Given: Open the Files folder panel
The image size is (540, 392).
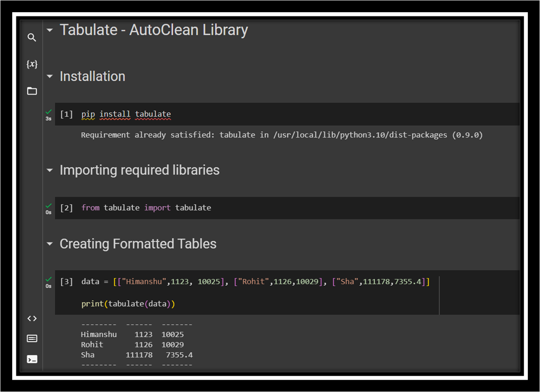Looking at the screenshot, I should tap(32, 91).
